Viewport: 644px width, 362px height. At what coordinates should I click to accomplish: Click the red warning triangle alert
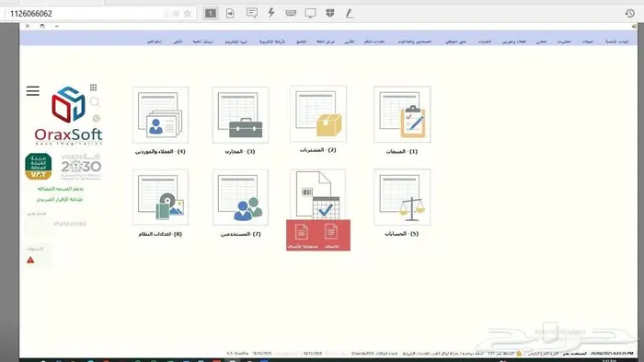(30, 260)
